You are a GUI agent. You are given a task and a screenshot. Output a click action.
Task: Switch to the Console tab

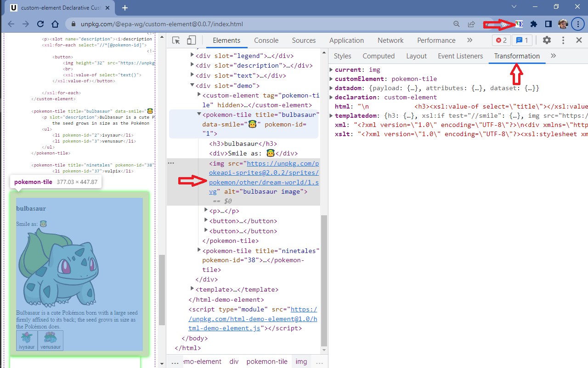pos(266,40)
